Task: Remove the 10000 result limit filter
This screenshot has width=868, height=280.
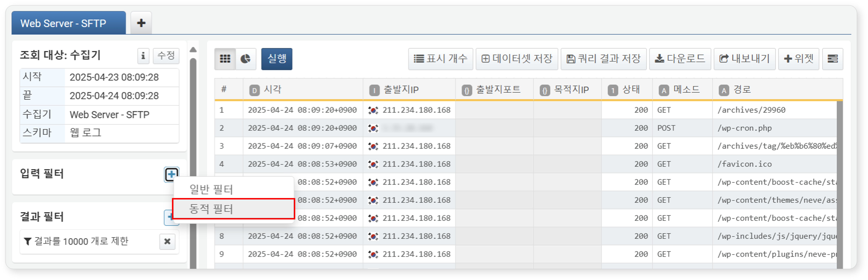Action: [167, 242]
